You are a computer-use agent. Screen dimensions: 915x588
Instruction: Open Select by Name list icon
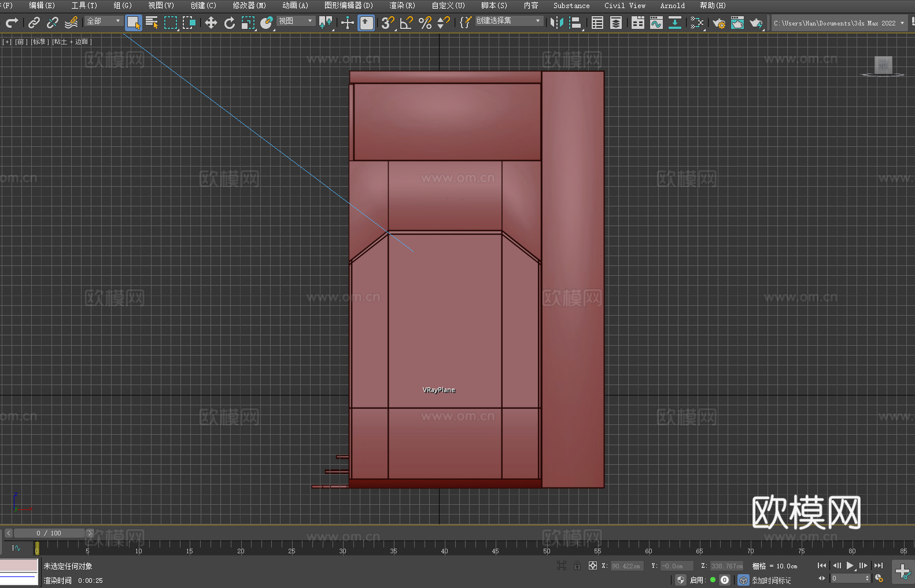(152, 23)
